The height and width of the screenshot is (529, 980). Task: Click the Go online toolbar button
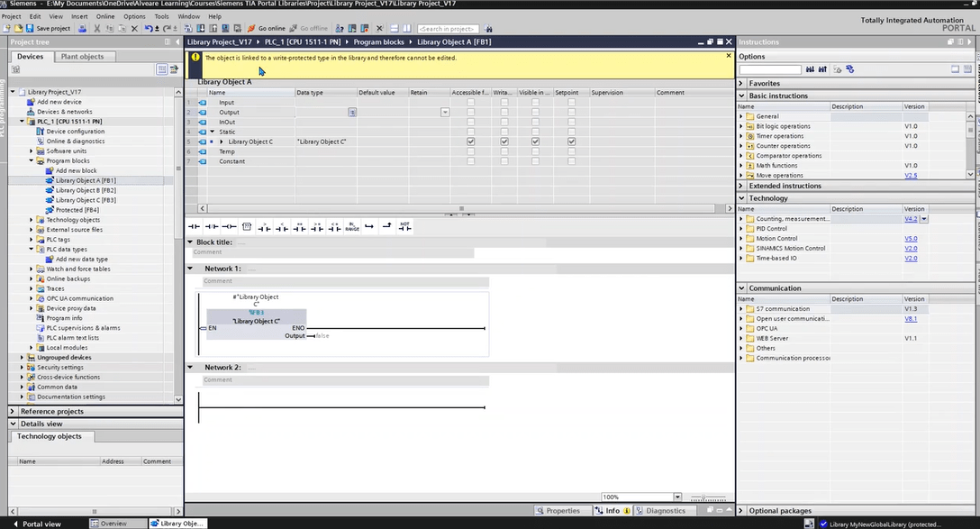266,28
